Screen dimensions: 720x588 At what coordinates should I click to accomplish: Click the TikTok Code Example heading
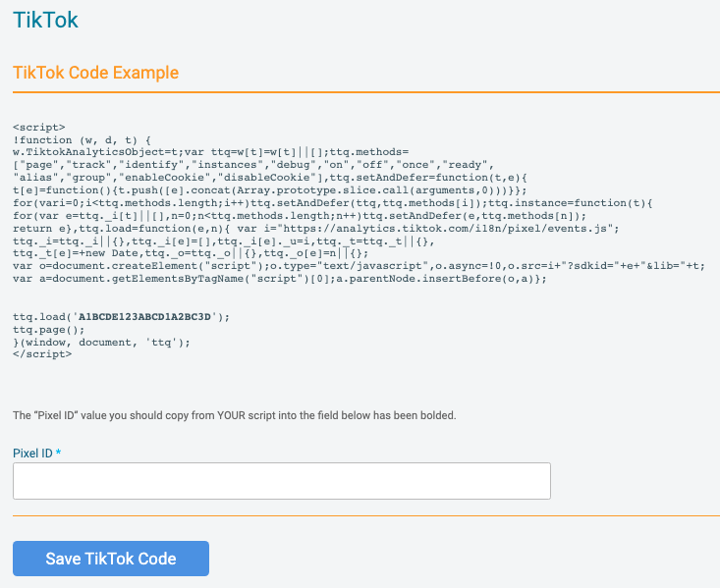click(95, 73)
